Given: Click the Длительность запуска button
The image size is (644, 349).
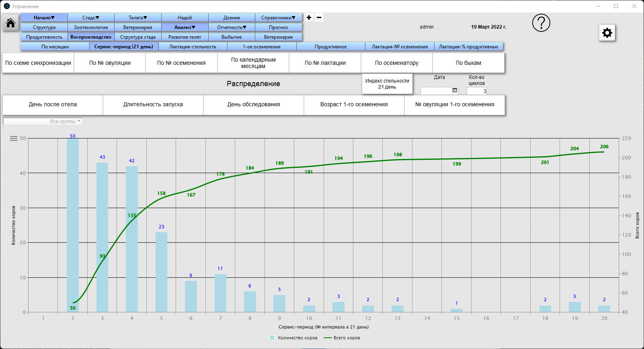Looking at the screenshot, I should point(153,105).
